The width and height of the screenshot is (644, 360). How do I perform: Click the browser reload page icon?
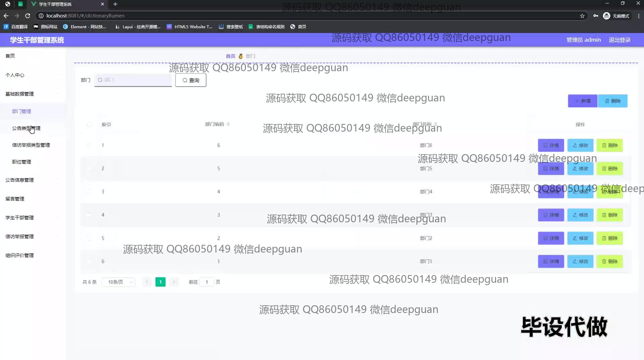tap(28, 16)
